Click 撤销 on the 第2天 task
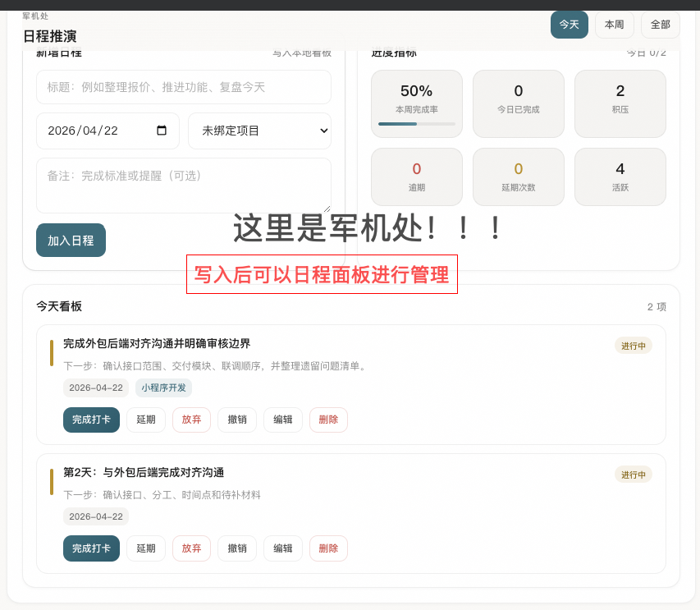 click(x=237, y=548)
